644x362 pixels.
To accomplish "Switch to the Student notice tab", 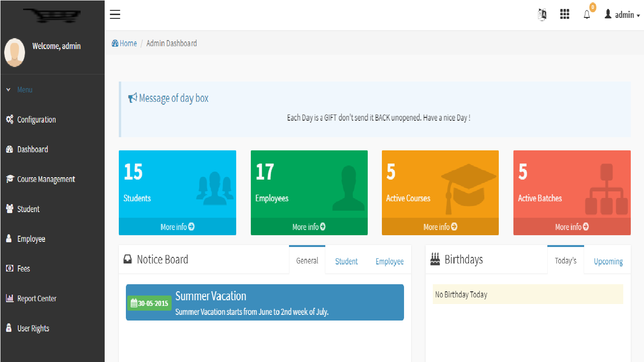I will click(x=346, y=261).
